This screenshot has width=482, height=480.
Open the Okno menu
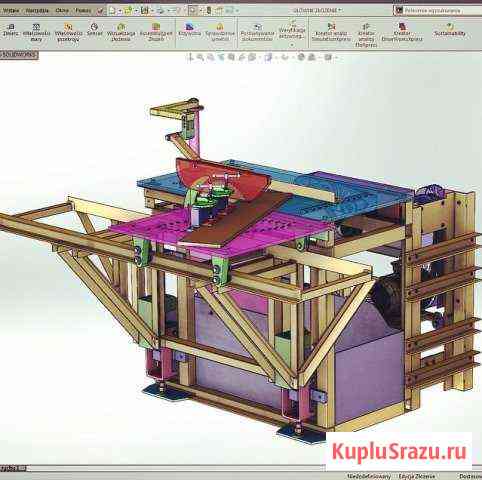coord(62,11)
